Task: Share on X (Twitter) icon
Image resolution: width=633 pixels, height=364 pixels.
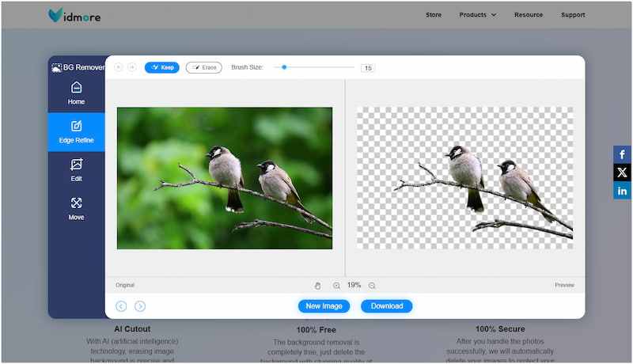Action: click(x=622, y=173)
